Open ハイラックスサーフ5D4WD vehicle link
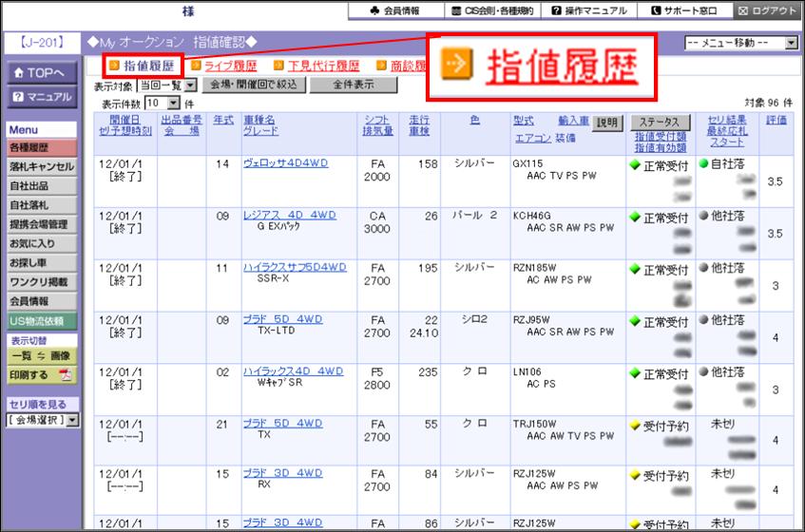The height and width of the screenshot is (532, 805). pos(296,267)
